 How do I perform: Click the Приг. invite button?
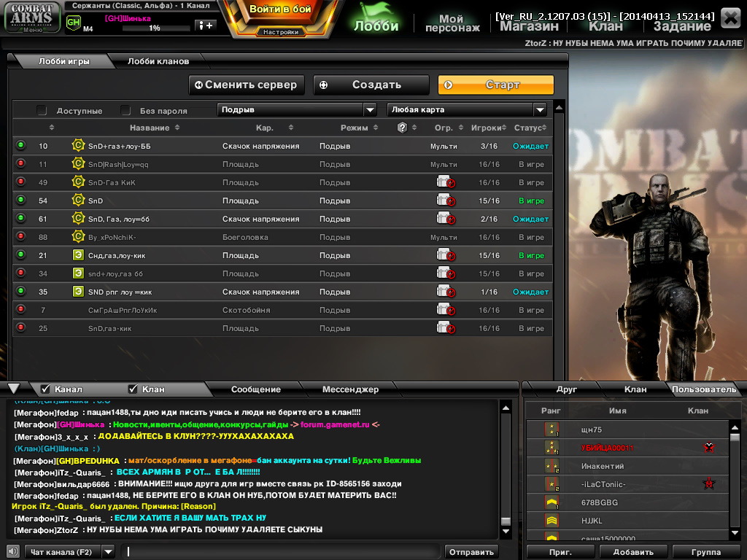coord(560,552)
